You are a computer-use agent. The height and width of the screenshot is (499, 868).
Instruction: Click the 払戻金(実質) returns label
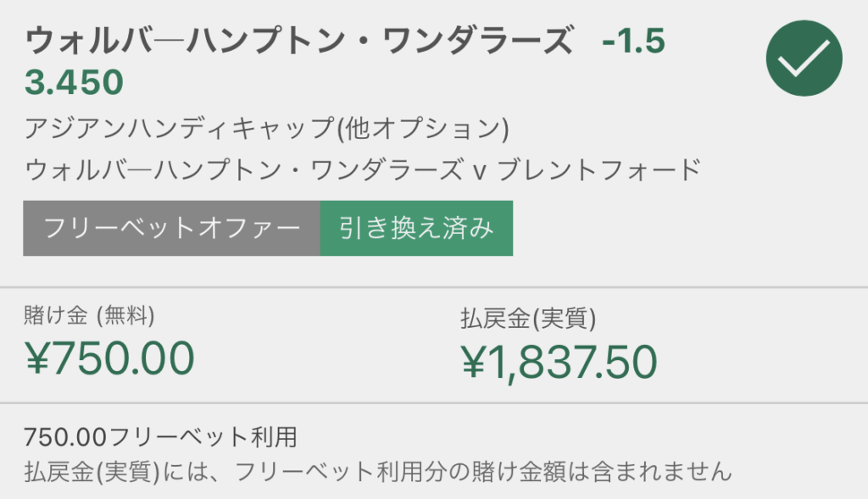pos(528,318)
